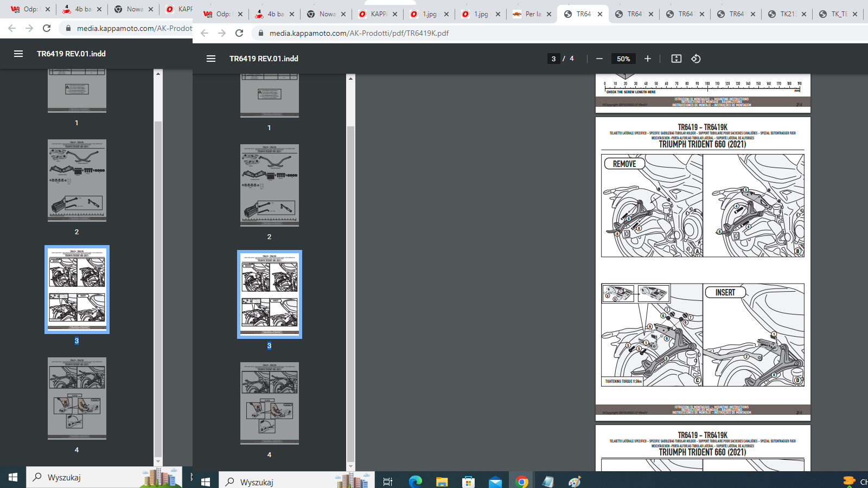Close the Nowa tab in front window
The width and height of the screenshot is (868, 488).
(x=343, y=14)
